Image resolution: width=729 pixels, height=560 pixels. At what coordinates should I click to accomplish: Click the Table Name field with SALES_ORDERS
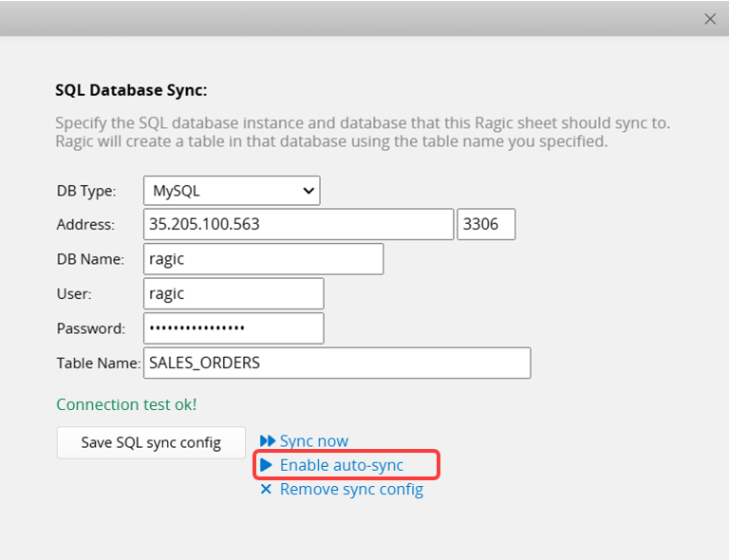(336, 363)
